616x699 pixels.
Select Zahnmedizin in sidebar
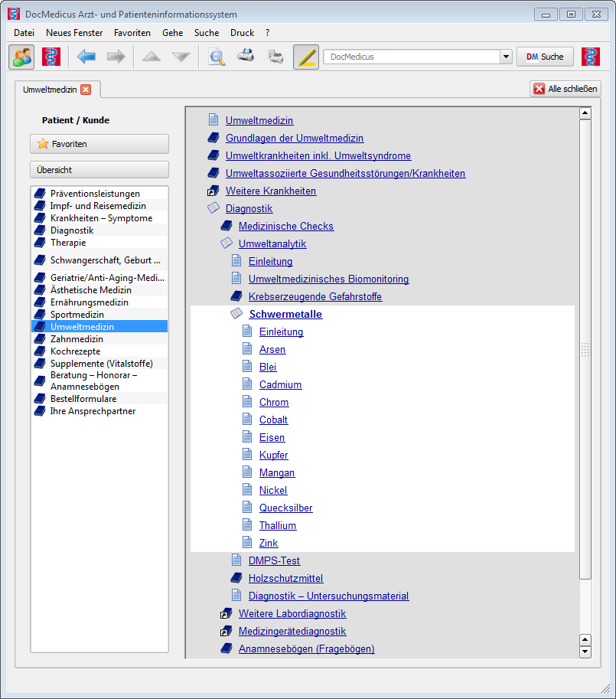[x=99, y=339]
